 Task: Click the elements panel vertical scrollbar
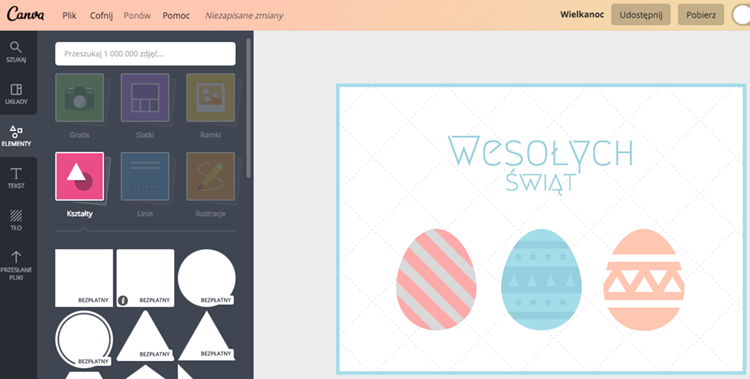248,108
